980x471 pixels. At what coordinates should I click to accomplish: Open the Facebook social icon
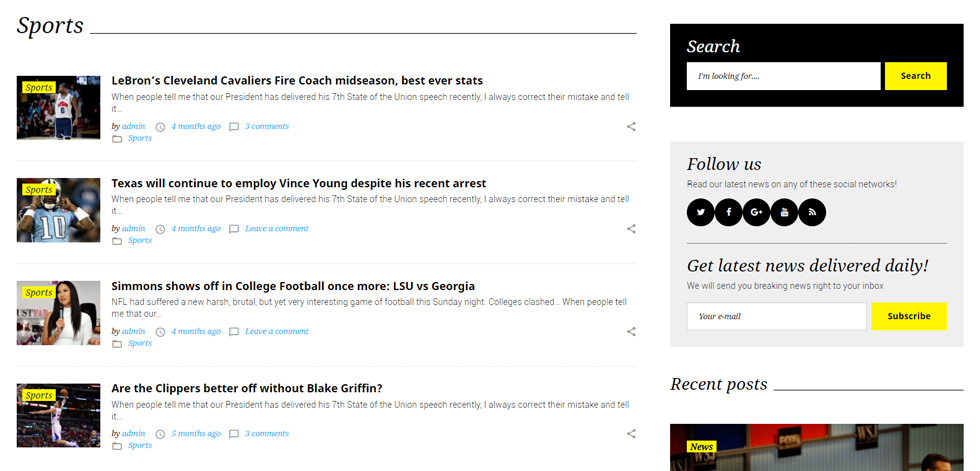(728, 212)
